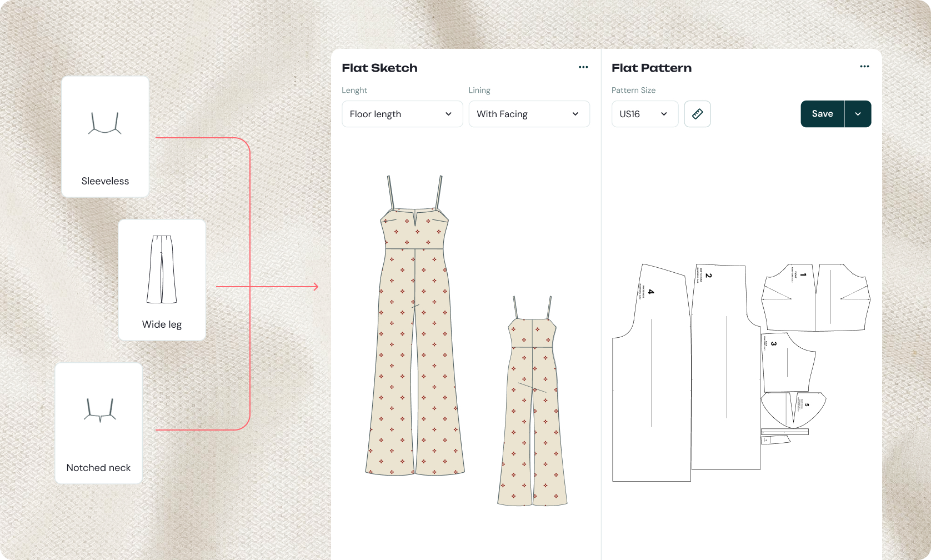Viewport: 931px width, 560px height.
Task: Open the US16 pattern size dropdown
Action: [x=644, y=114]
